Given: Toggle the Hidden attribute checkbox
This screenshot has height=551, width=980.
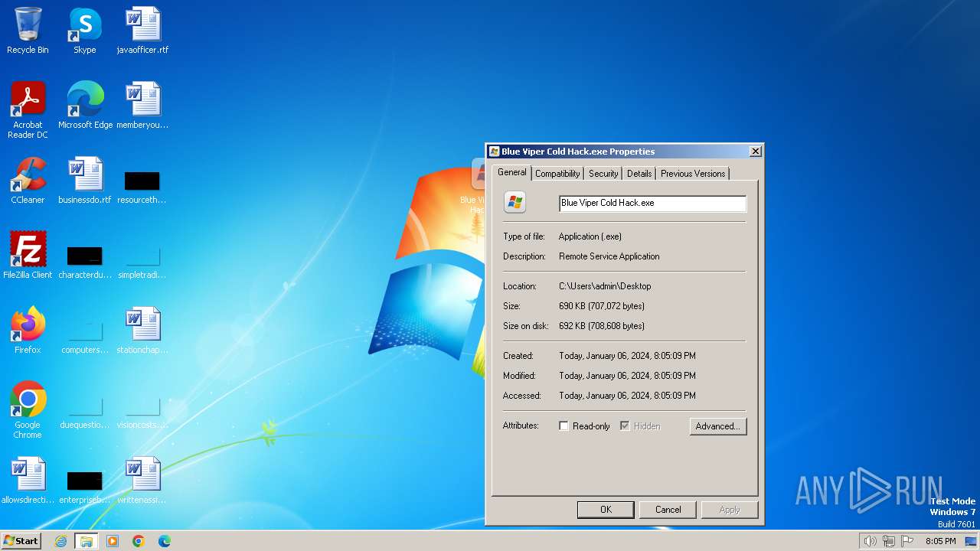Looking at the screenshot, I should [x=625, y=426].
